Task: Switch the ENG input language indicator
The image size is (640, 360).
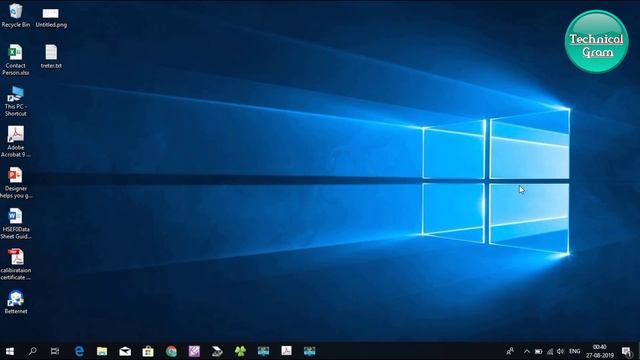Action: (x=574, y=351)
